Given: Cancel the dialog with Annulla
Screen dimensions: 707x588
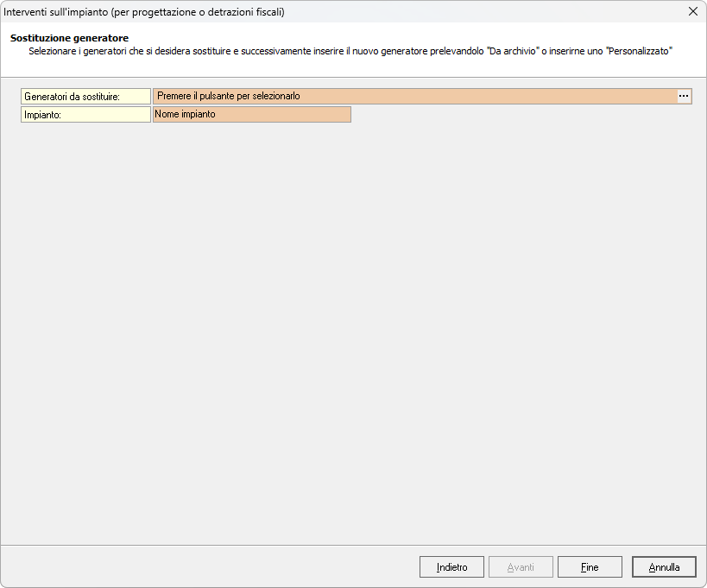Looking at the screenshot, I should (x=664, y=567).
